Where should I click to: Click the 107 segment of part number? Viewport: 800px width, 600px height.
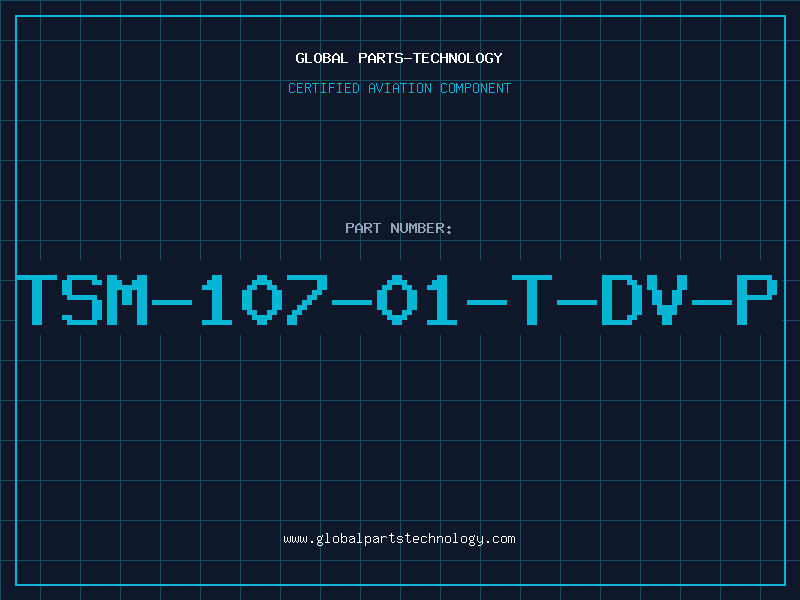(264, 299)
